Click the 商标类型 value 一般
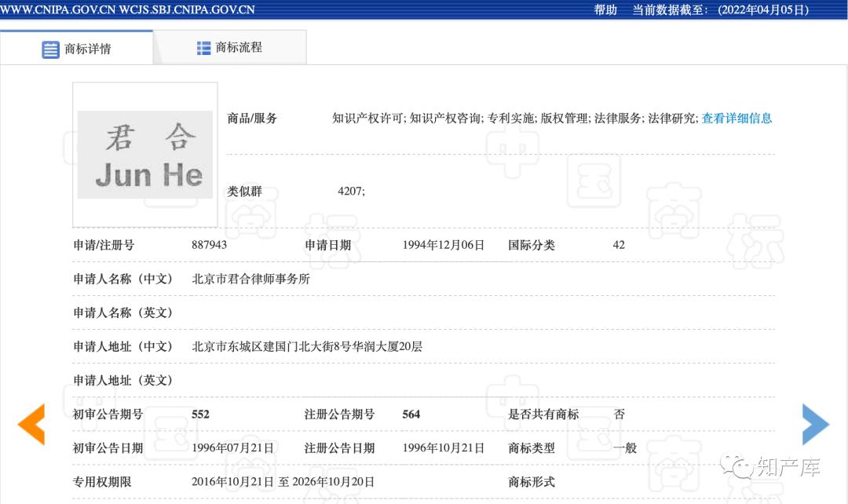 coord(625,448)
